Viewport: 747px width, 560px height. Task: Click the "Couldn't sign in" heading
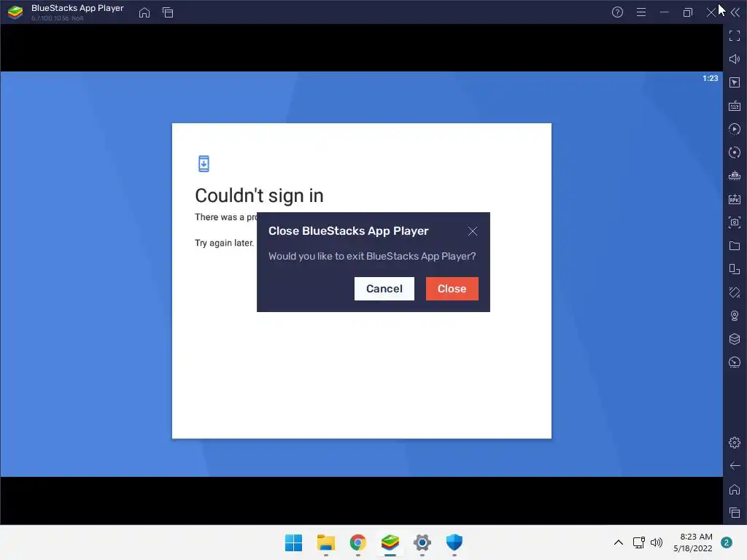tap(259, 195)
